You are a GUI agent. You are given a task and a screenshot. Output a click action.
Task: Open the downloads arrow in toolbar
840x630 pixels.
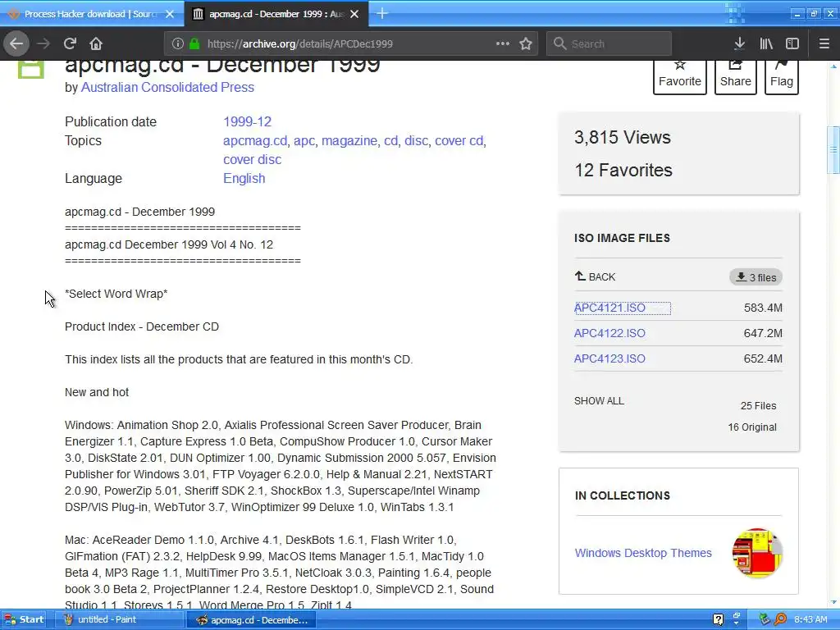point(739,43)
